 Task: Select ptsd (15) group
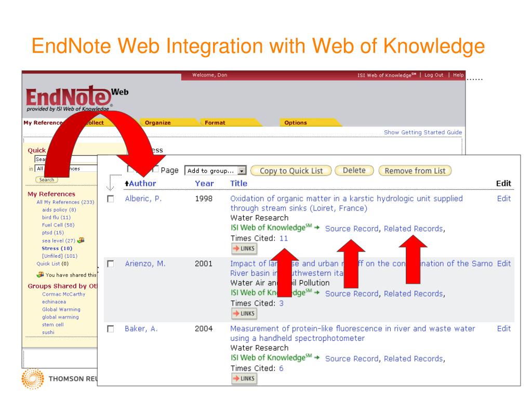coord(52,233)
